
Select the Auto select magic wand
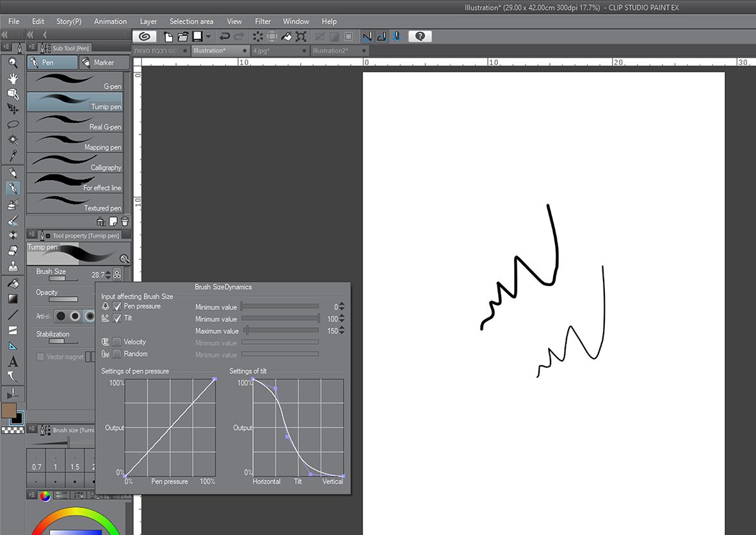tap(13, 140)
